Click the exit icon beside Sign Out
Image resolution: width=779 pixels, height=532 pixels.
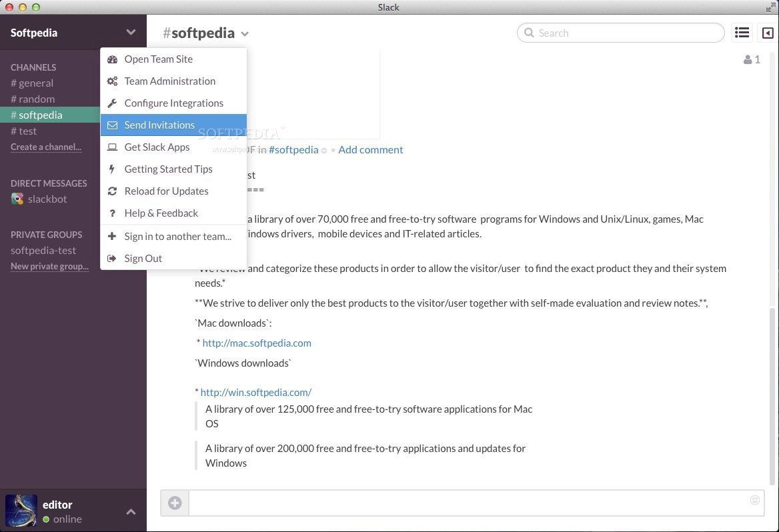(x=112, y=258)
